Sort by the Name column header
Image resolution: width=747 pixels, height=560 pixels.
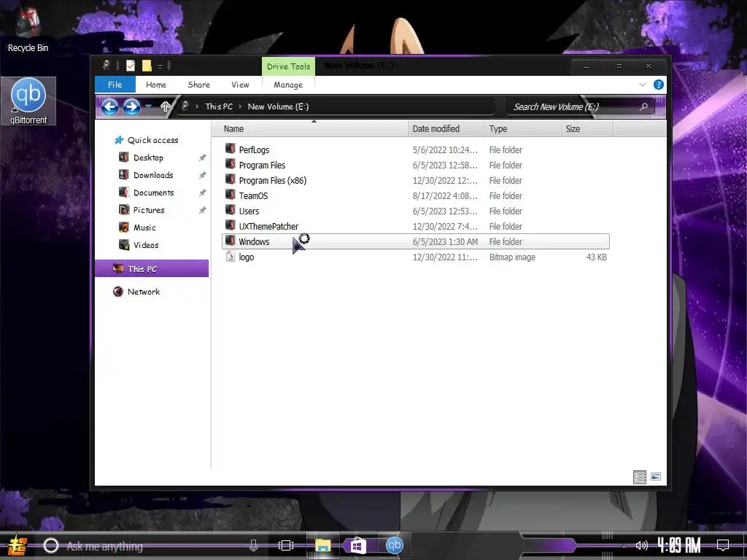(309, 128)
